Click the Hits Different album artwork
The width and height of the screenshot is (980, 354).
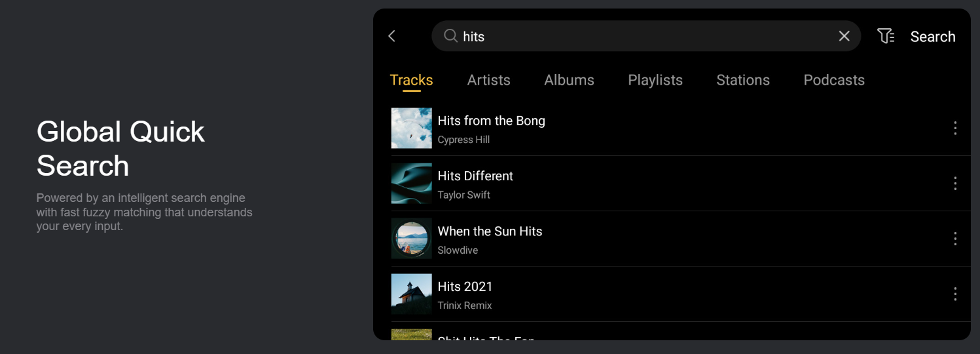pos(411,184)
